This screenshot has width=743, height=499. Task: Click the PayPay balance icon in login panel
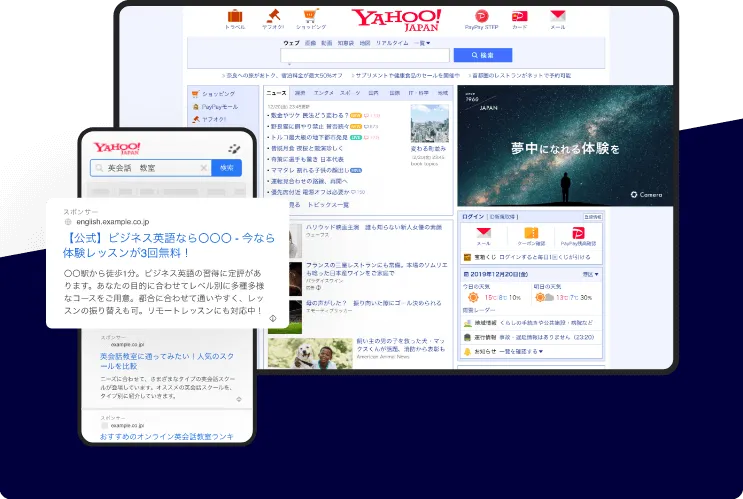pos(578,234)
